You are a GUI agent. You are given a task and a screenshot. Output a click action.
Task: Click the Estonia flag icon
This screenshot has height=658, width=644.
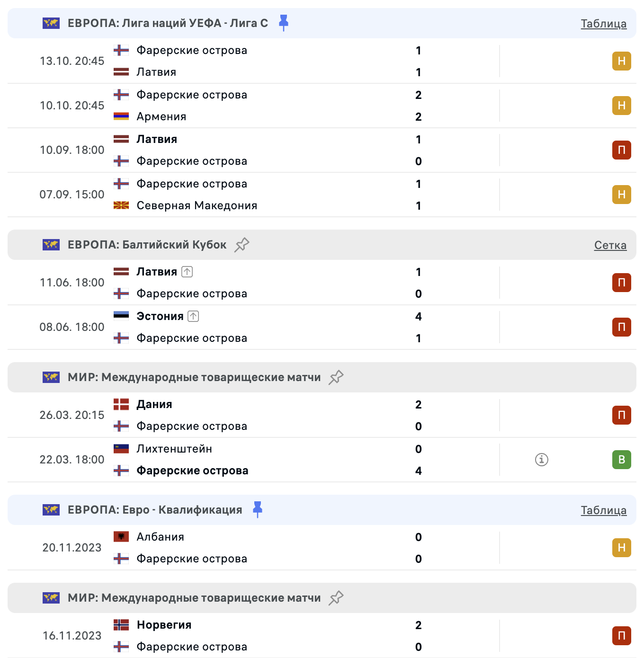pos(121,316)
